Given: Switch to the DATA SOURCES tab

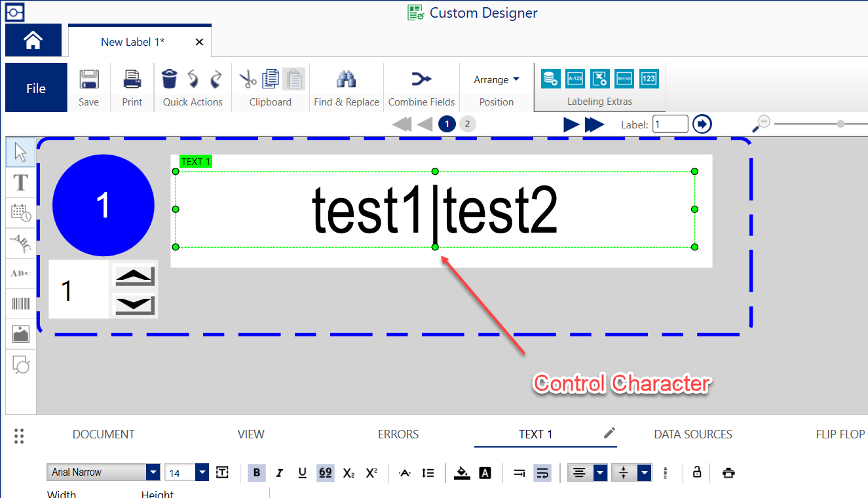Looking at the screenshot, I should [x=692, y=434].
